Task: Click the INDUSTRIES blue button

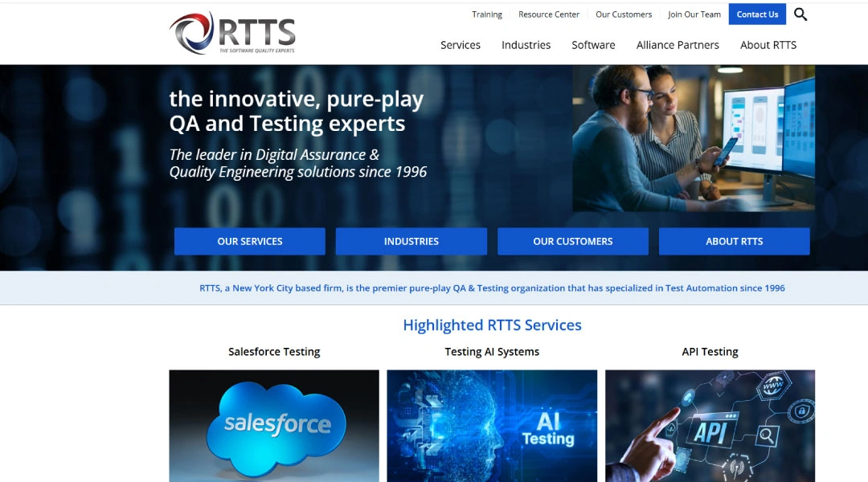Action: click(x=411, y=241)
